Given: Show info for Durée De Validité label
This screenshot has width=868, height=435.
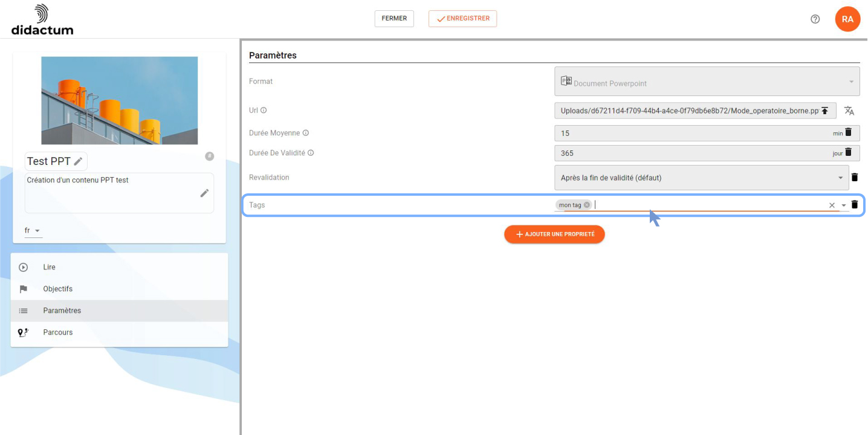Looking at the screenshot, I should [x=311, y=153].
